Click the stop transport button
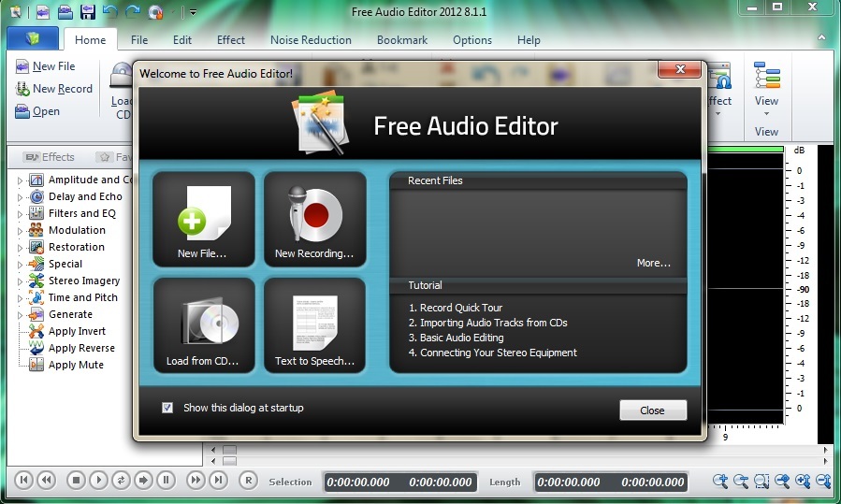 click(x=76, y=480)
